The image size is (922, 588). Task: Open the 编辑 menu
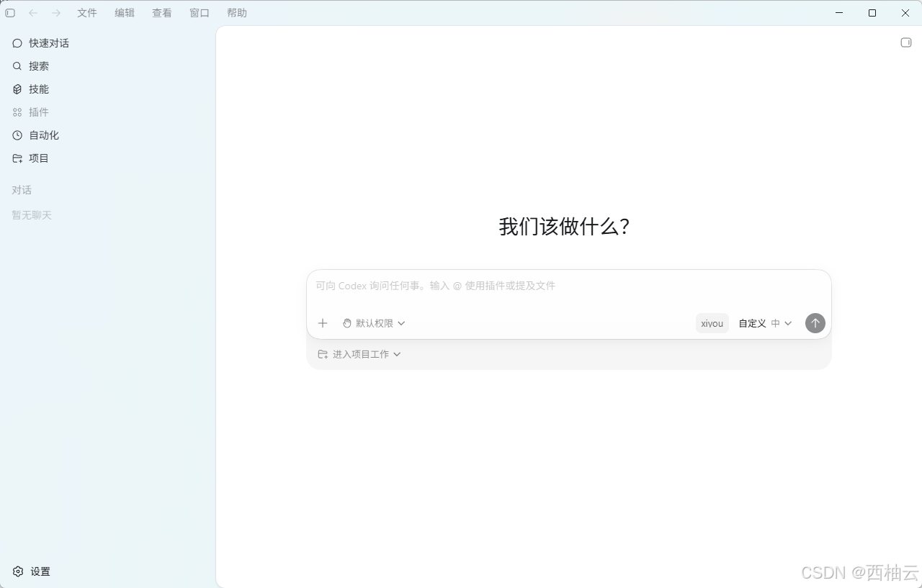(125, 13)
